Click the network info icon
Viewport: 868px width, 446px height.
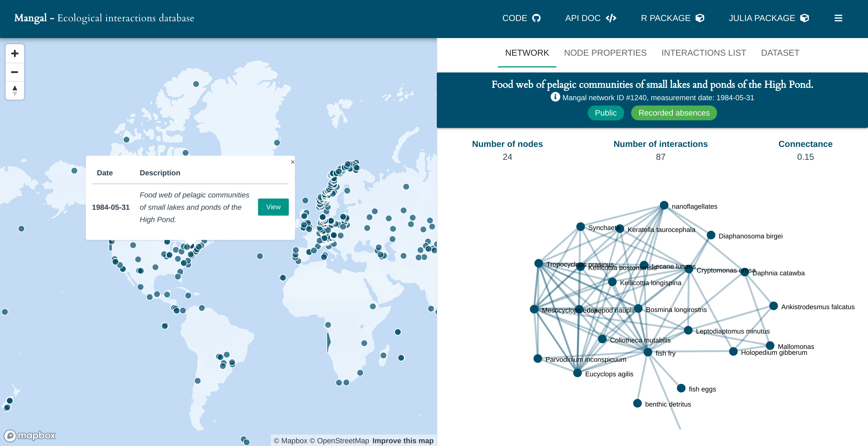click(x=555, y=97)
